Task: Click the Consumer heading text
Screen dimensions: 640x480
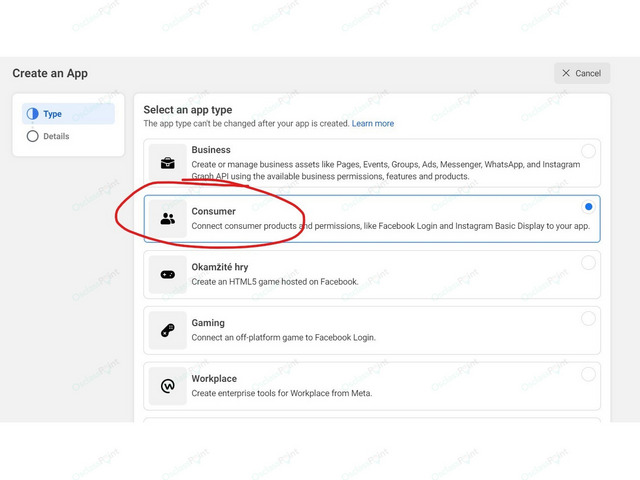Action: coord(213,211)
